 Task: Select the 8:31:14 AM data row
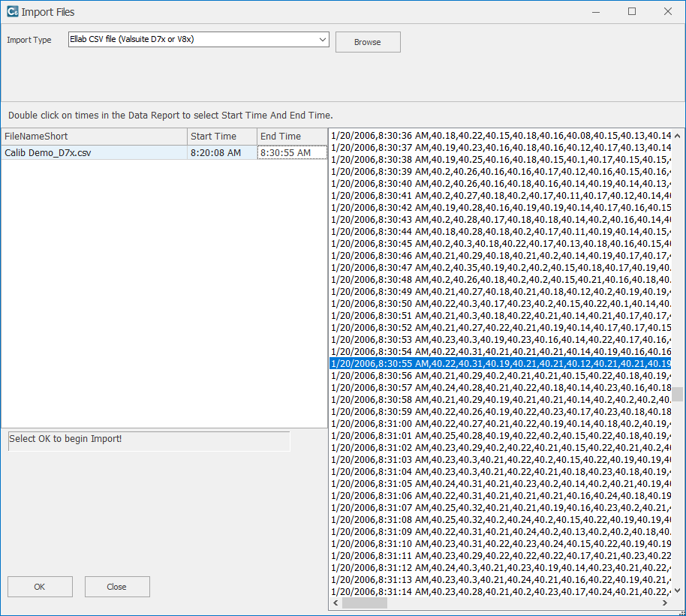tap(501, 592)
